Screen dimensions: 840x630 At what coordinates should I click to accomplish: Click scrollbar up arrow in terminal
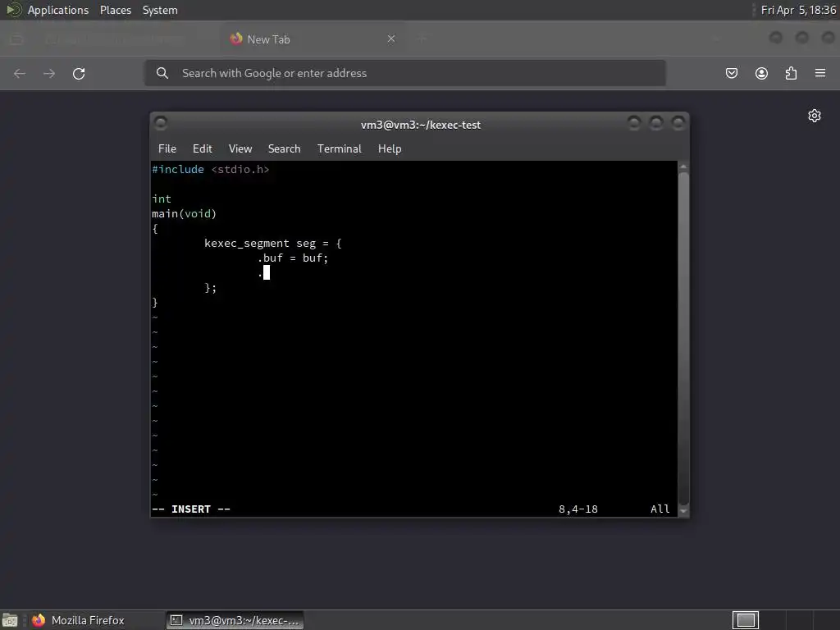683,167
